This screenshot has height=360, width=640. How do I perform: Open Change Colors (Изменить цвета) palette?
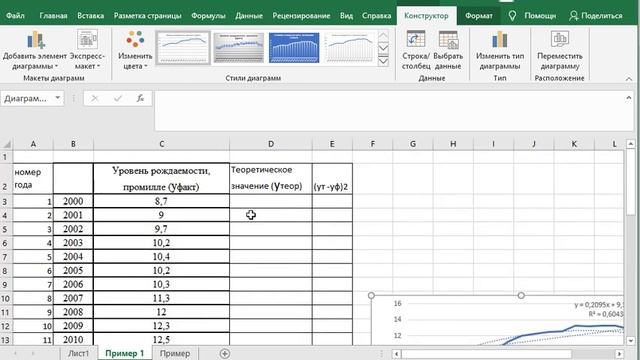coord(135,50)
